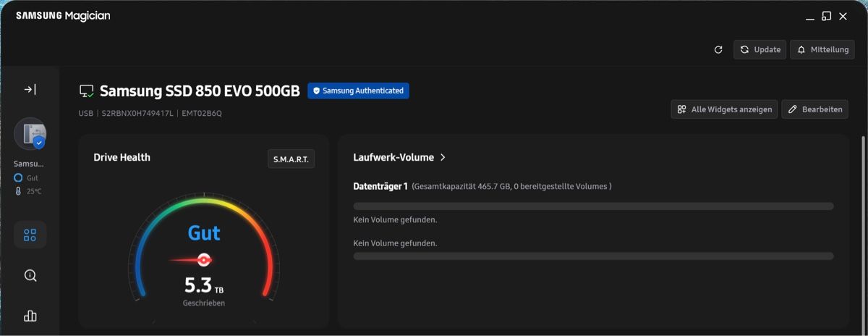This screenshot has width=868, height=336.
Task: Click the Samsung SSD 850 EVO 500GB title
Action: pos(200,91)
